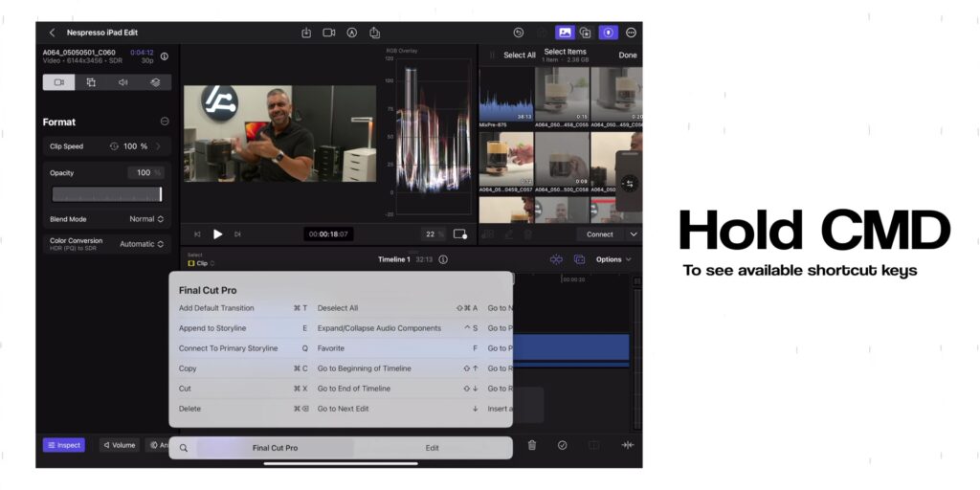Screen dimensions: 980x490
Task: Click the 00:00:18:07 timecode display
Action: [x=328, y=234]
